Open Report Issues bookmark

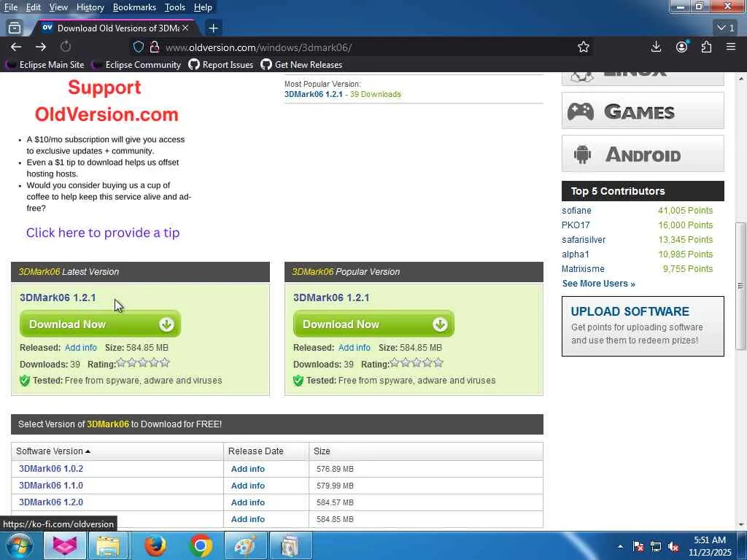tap(221, 64)
